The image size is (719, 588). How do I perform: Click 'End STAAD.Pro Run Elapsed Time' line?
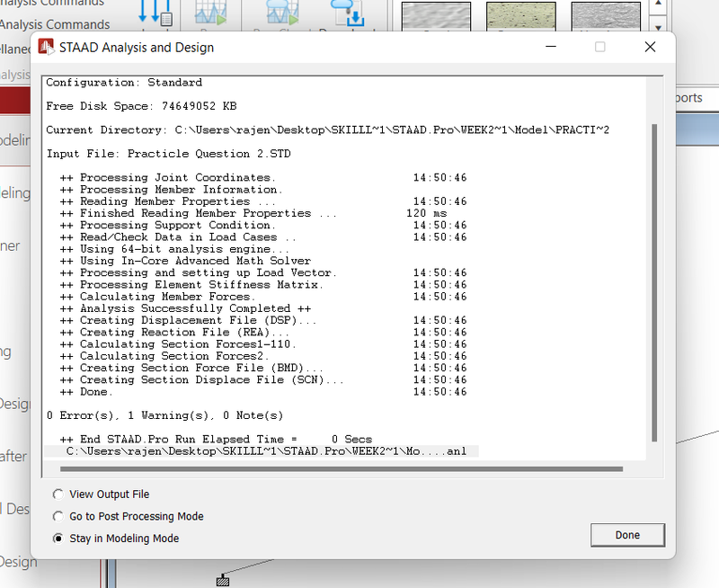click(216, 440)
